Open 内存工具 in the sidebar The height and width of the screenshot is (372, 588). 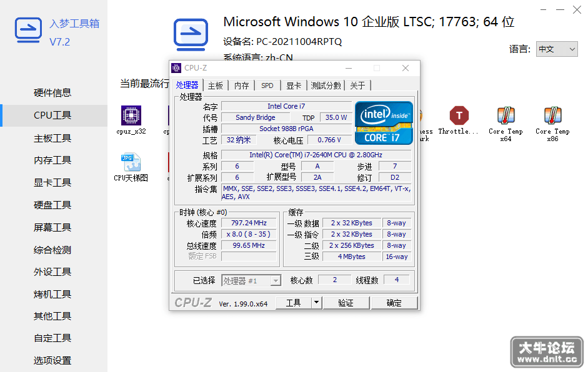52,160
